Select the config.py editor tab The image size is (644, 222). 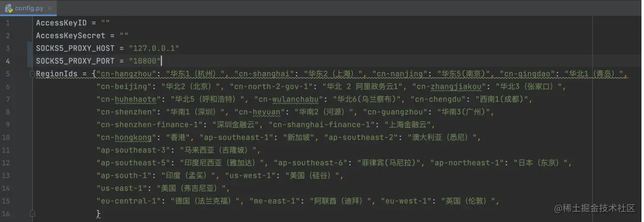[x=28, y=8]
